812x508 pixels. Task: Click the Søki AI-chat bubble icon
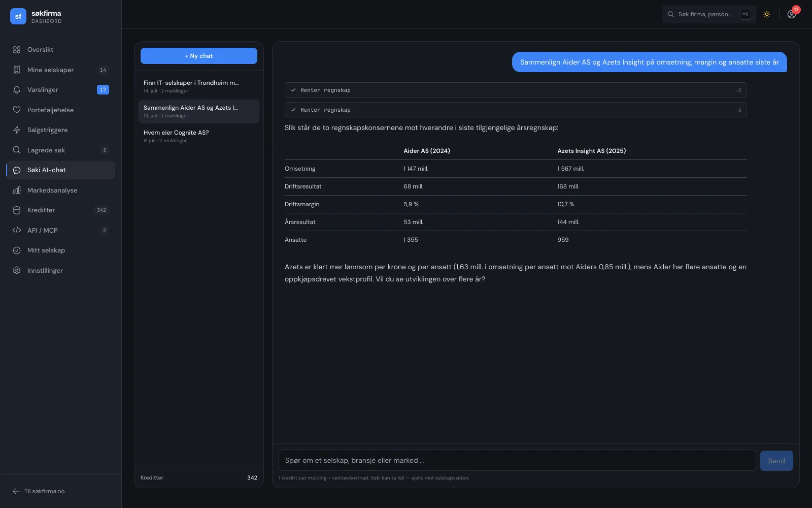17,170
